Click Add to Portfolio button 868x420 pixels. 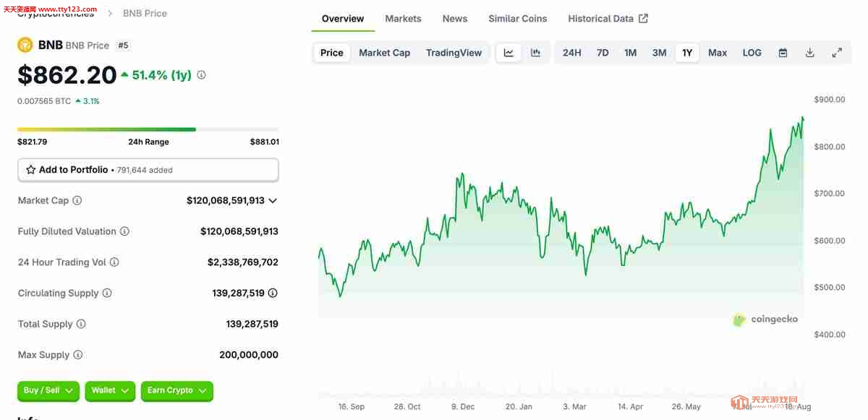(148, 170)
